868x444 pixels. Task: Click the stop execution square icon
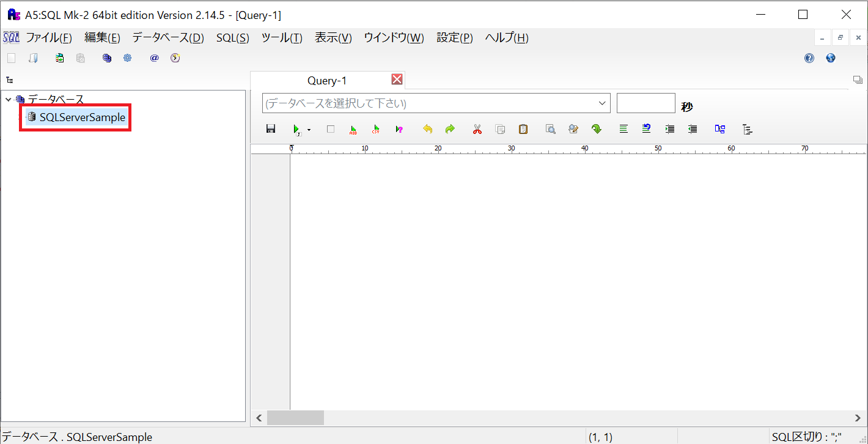[x=331, y=129]
